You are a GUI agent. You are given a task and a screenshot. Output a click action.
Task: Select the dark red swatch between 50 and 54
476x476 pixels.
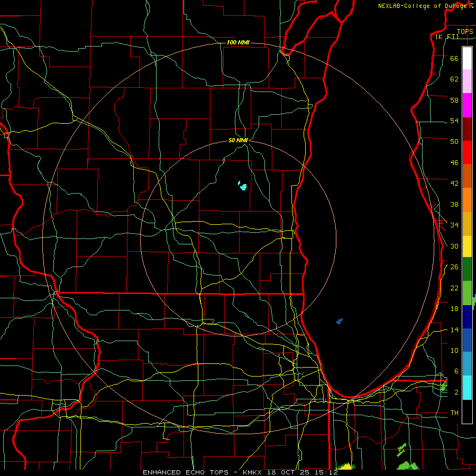[x=467, y=129]
